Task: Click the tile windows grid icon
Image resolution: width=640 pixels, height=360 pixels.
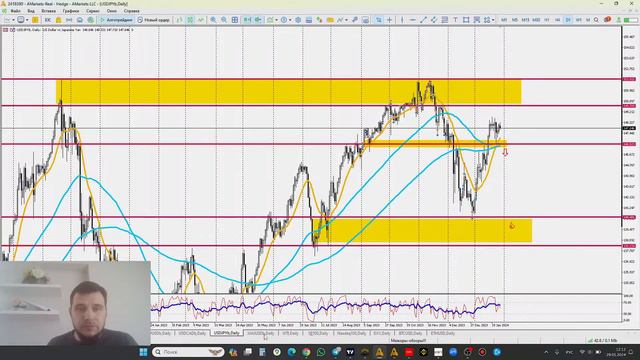Action: click(235, 20)
